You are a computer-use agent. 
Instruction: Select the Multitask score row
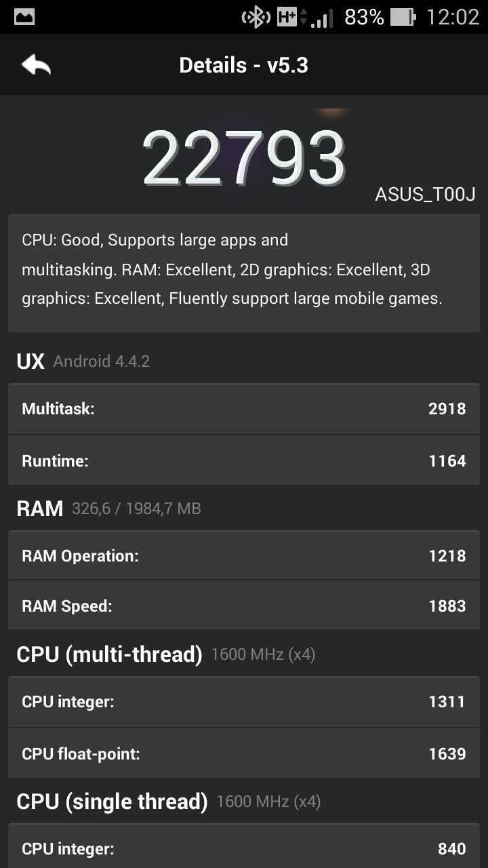(x=244, y=408)
